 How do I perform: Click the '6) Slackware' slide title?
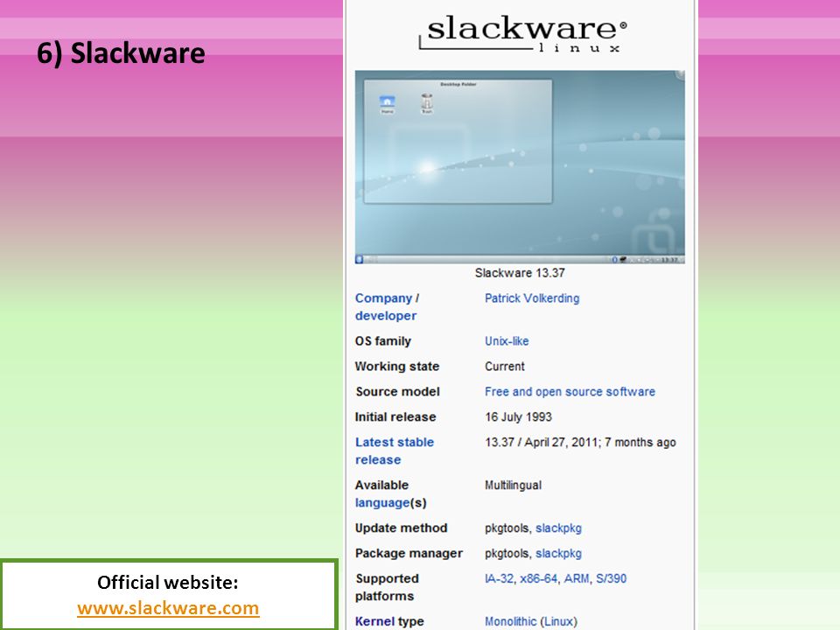(x=121, y=53)
